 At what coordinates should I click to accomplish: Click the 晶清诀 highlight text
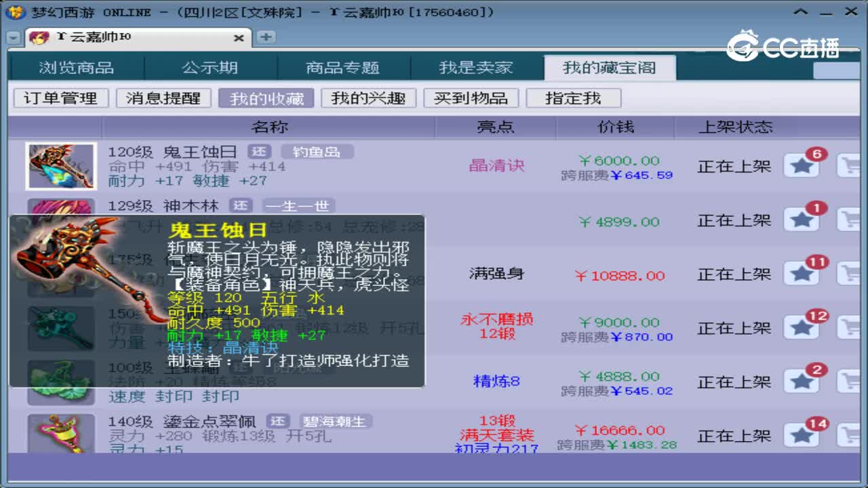click(496, 165)
